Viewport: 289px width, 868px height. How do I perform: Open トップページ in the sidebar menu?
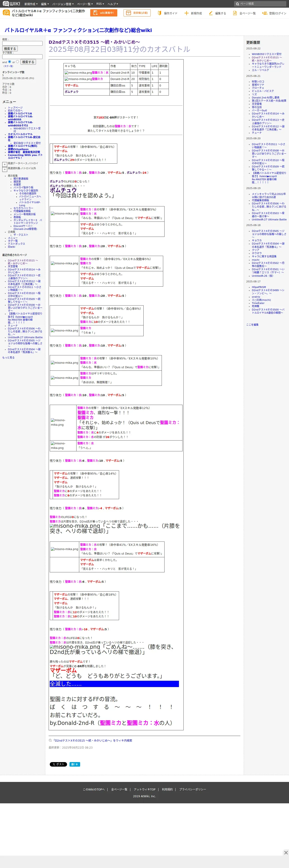15,108
